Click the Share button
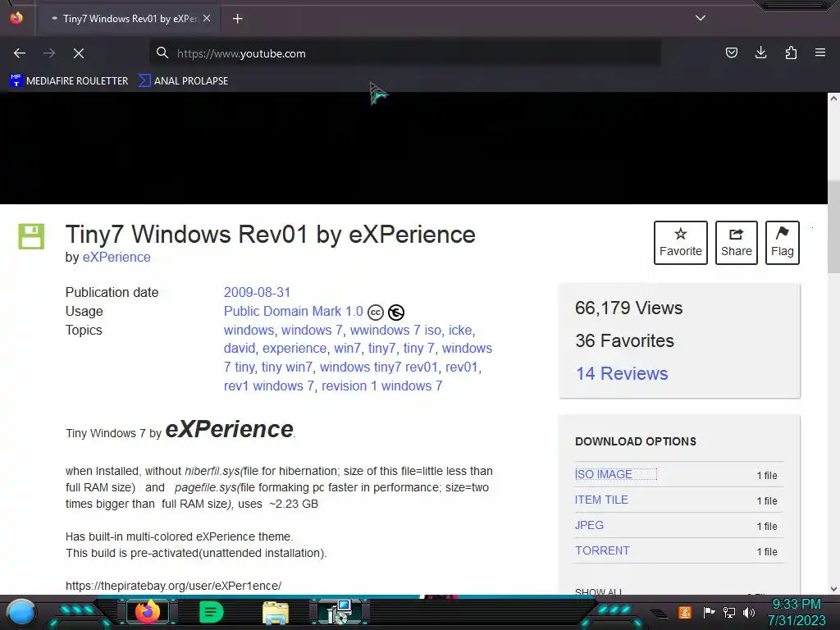The image size is (840, 630). 736,243
